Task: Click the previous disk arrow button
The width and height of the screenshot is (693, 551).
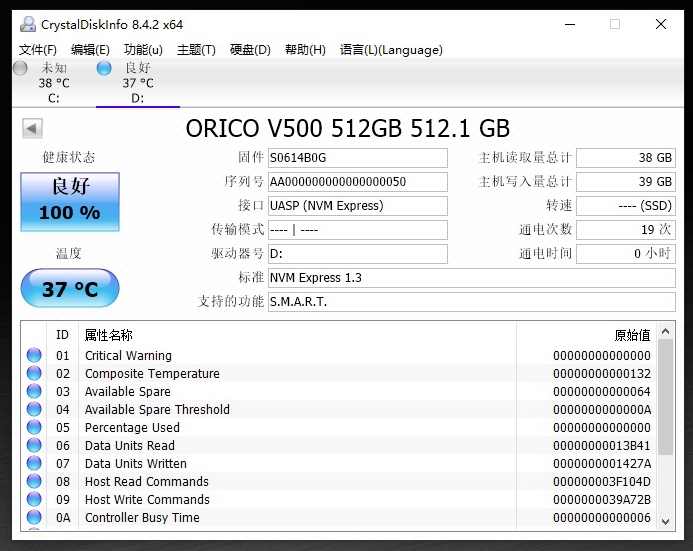Action: tap(32, 129)
